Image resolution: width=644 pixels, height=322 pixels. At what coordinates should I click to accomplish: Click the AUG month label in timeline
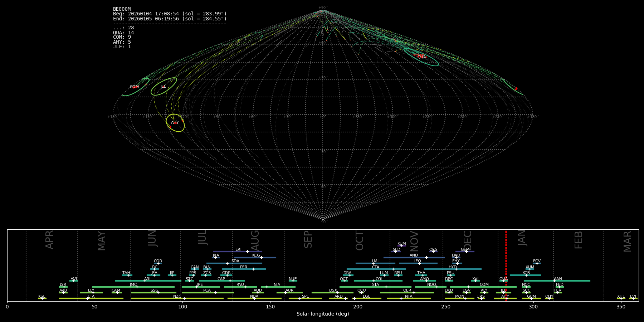pyautogui.click(x=255, y=240)
